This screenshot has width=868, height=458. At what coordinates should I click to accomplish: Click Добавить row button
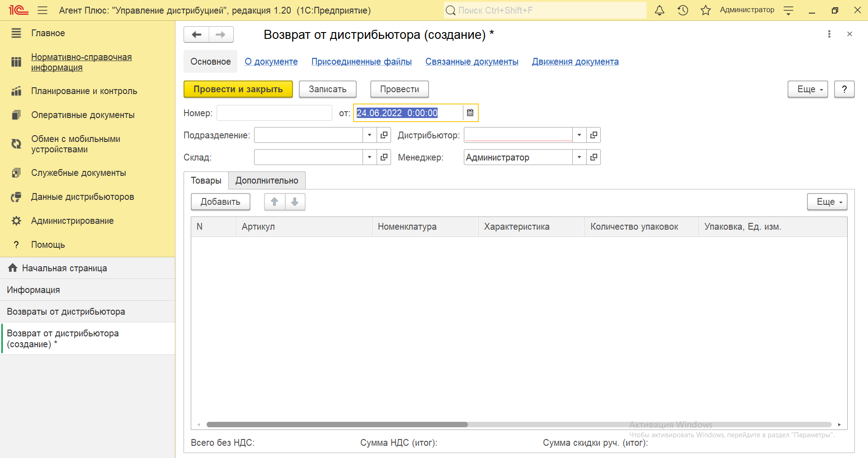pyautogui.click(x=221, y=202)
